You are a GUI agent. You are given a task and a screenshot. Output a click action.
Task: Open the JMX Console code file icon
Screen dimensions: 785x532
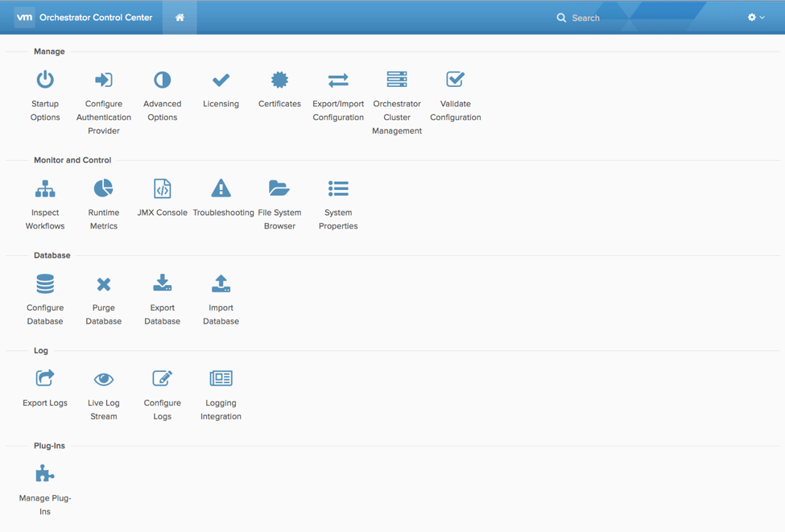coord(162,188)
